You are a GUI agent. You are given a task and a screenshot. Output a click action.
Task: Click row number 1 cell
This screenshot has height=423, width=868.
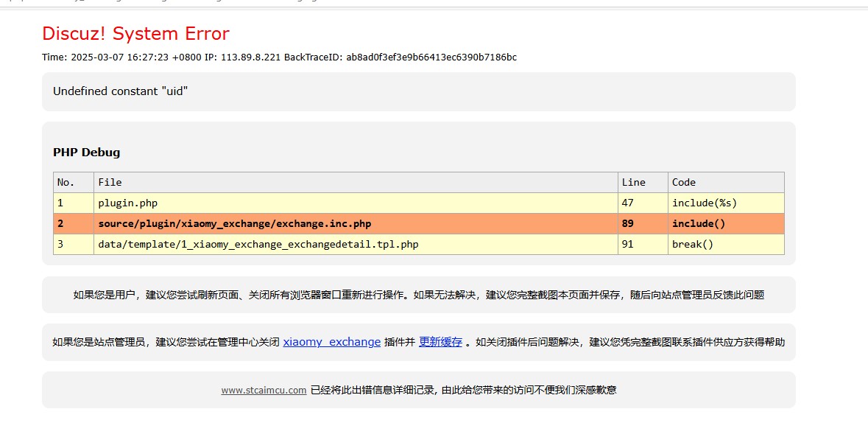point(74,203)
